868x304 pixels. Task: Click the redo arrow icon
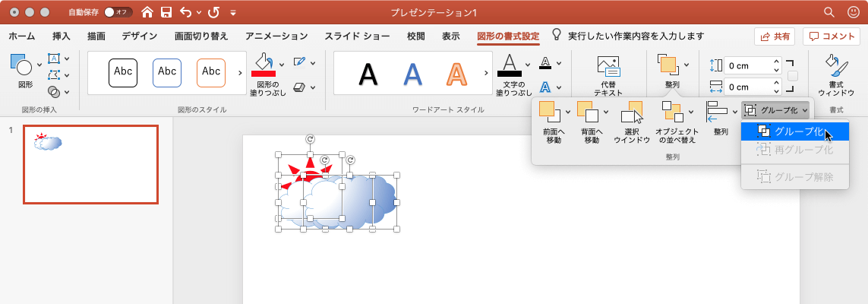[x=214, y=11]
